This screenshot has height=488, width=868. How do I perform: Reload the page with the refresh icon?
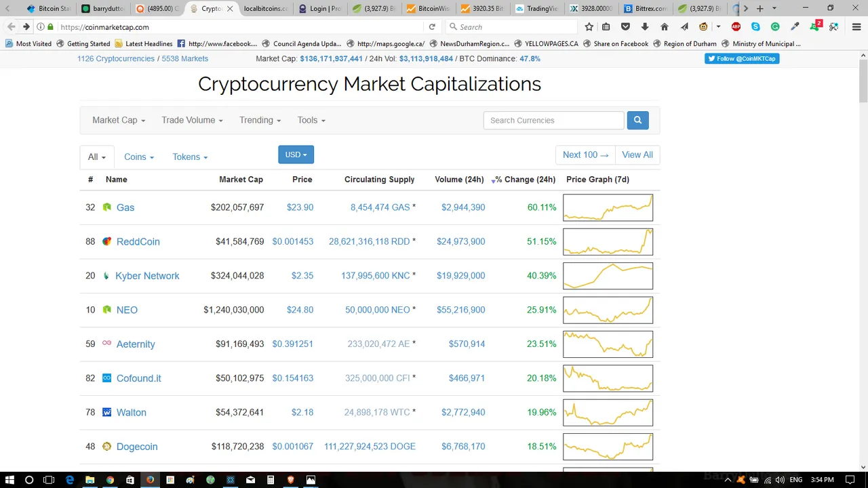[432, 27]
